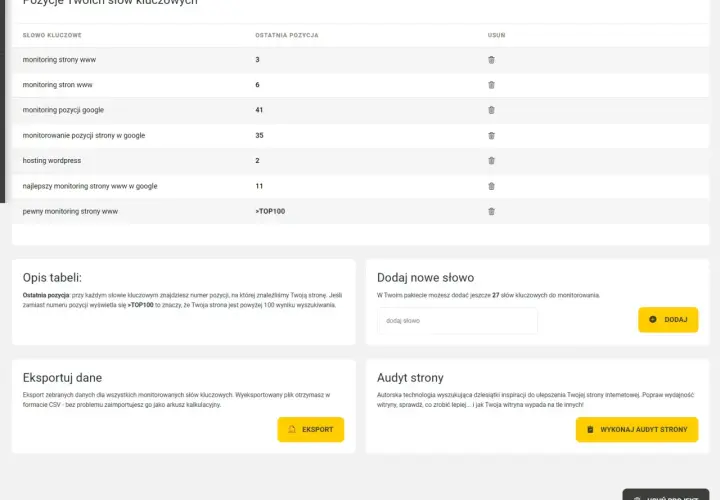Click position value '35'
Image resolution: width=720 pixels, height=500 pixels.
259,135
